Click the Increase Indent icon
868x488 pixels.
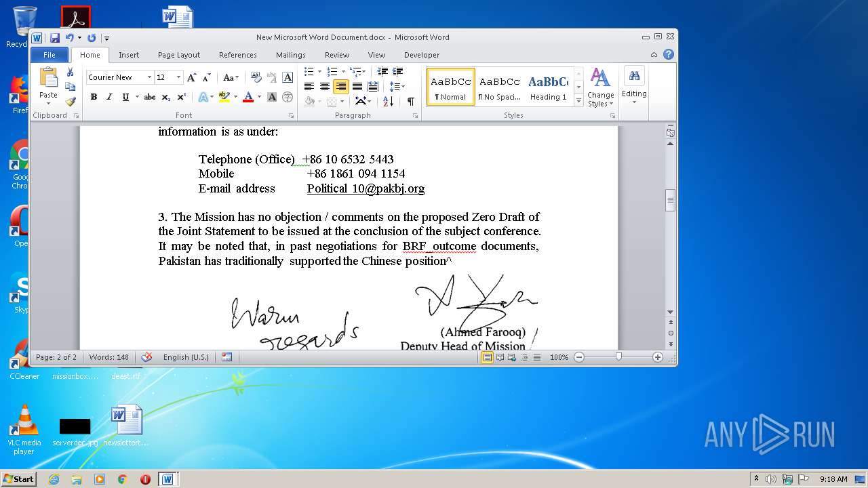pyautogui.click(x=397, y=71)
